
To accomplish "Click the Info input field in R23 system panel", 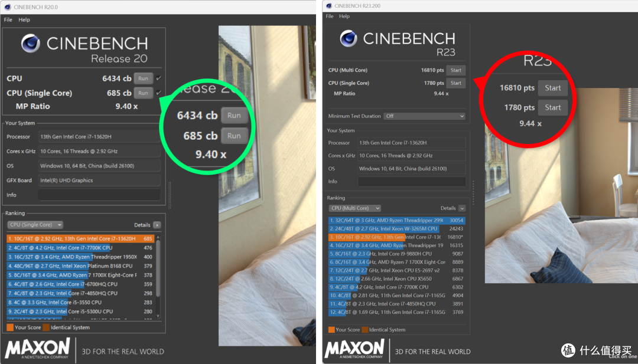I will [x=412, y=182].
